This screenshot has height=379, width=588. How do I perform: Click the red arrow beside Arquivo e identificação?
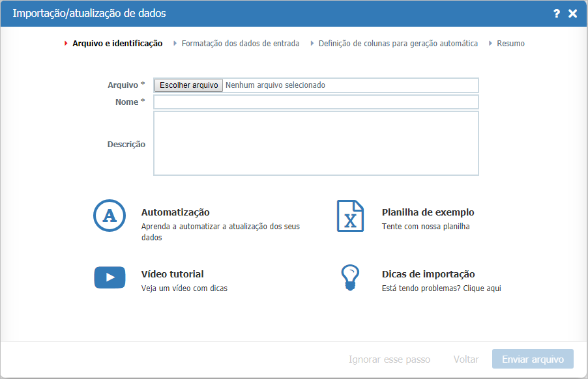[65, 43]
